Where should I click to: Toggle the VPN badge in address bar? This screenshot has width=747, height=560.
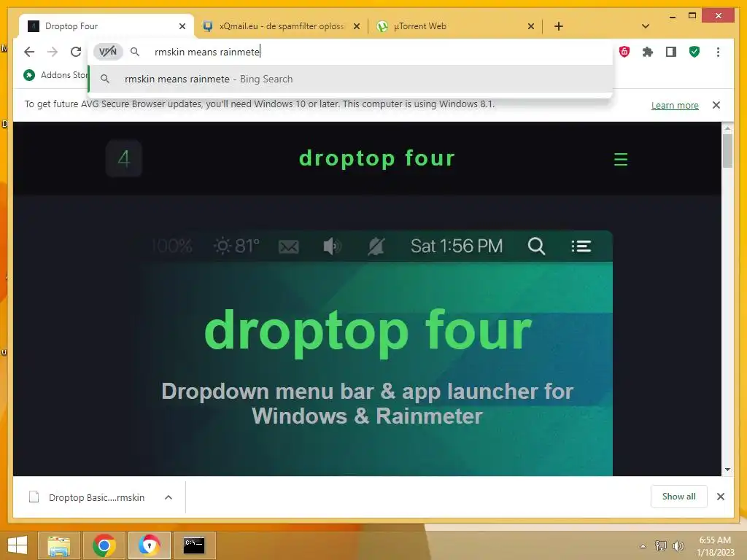point(108,52)
